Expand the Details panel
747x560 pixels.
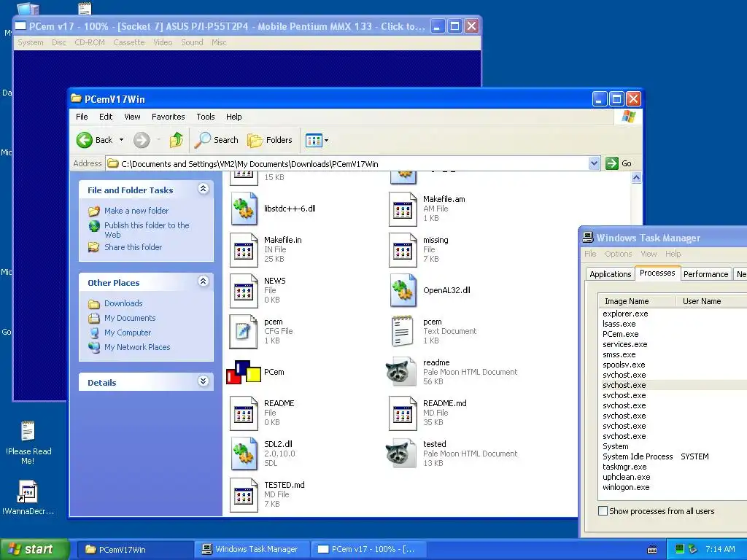click(203, 381)
